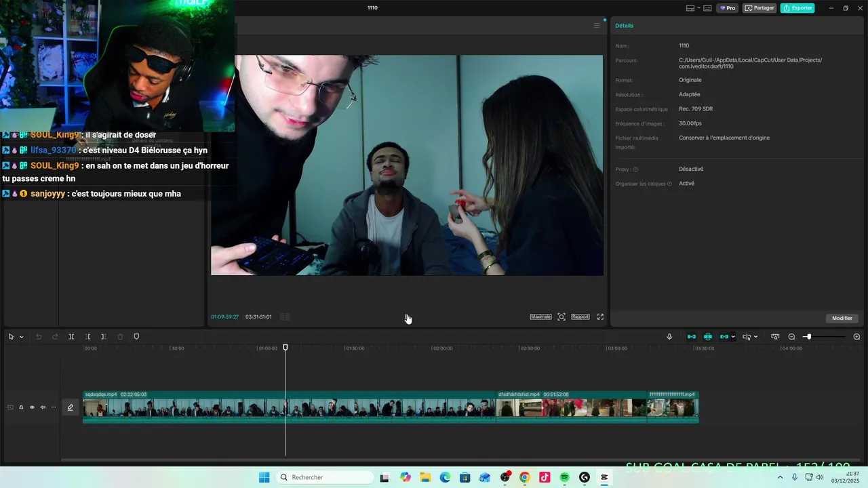Zoom in the timeline with plus magnifier

(x=856, y=337)
